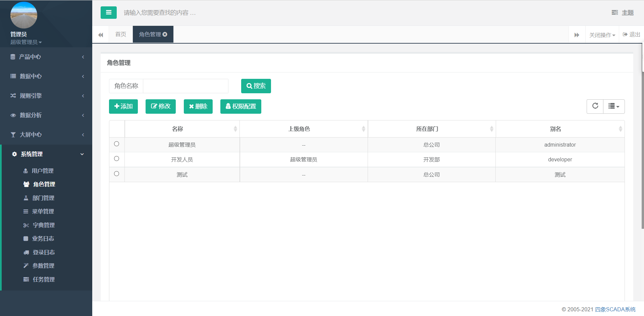This screenshot has width=644, height=316.
Task: Select the 测试 row radio button
Action: click(117, 174)
